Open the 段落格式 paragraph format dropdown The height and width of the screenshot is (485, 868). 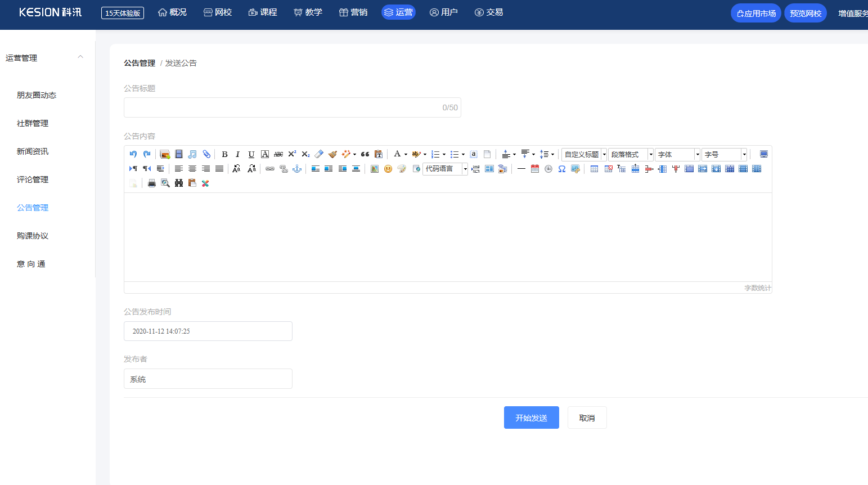(631, 154)
